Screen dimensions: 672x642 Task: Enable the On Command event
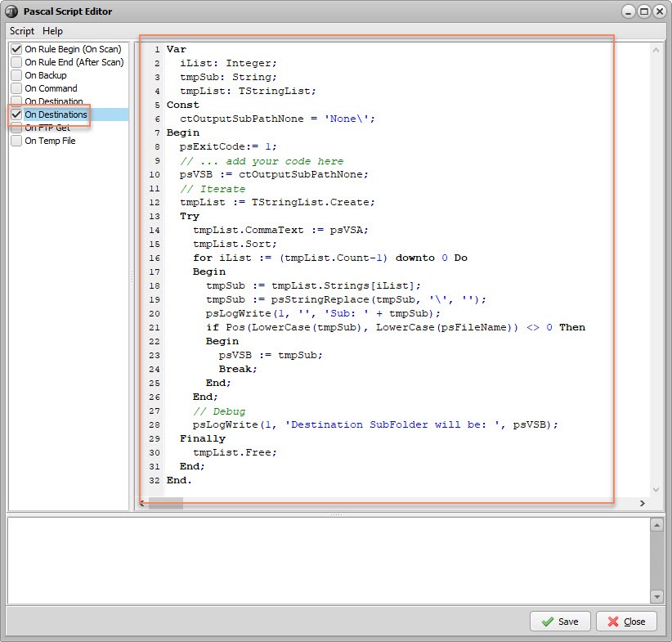15,88
